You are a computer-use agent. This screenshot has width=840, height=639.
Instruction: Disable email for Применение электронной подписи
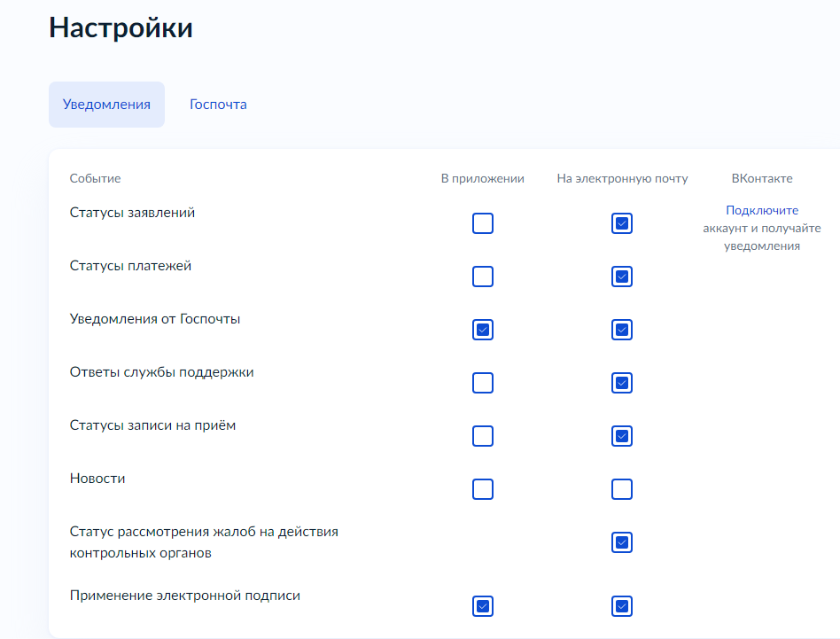(622, 606)
